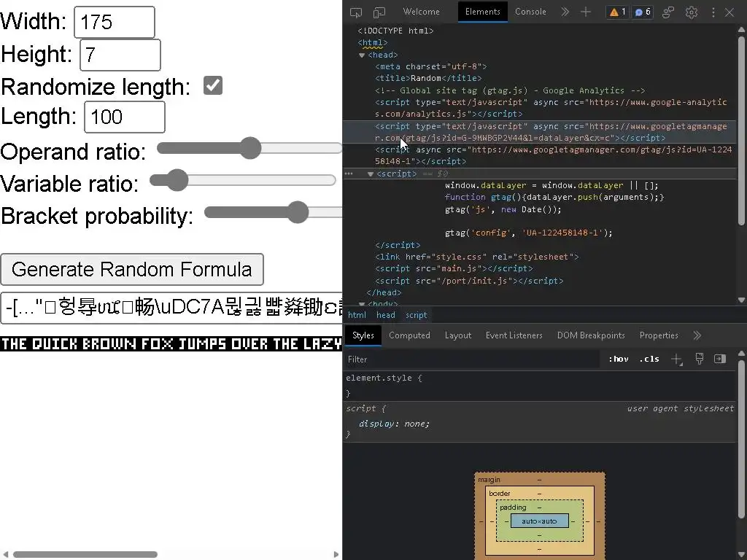Select the meta charset="utf-8" line

coord(431,66)
